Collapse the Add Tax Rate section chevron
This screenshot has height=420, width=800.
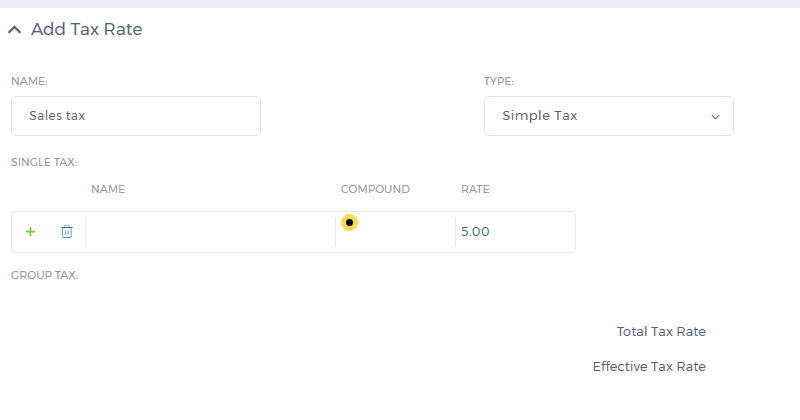pyautogui.click(x=15, y=30)
